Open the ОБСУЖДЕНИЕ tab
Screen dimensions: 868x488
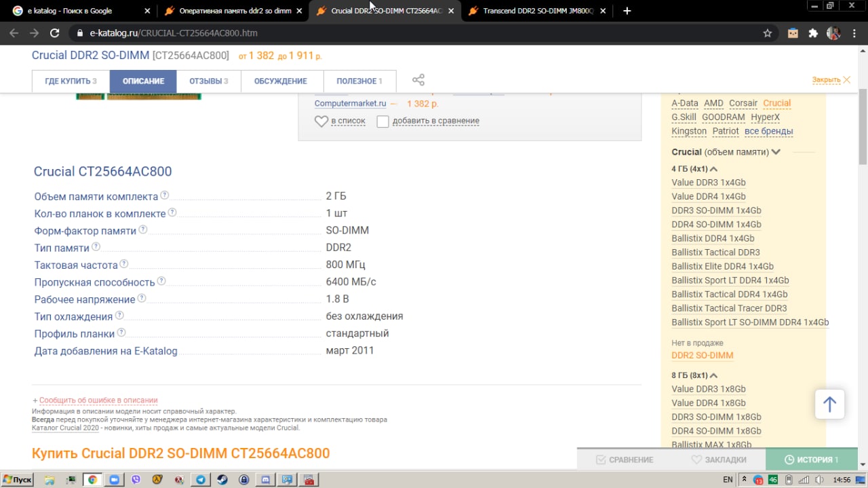click(281, 81)
